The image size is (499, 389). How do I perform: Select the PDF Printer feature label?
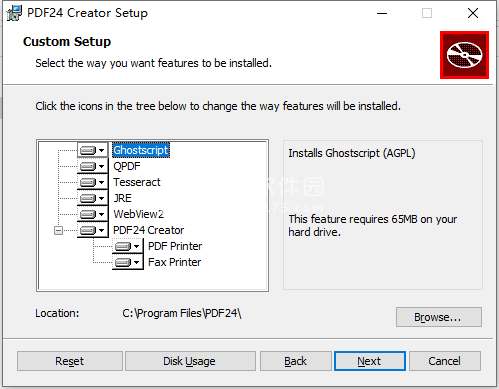tap(175, 246)
